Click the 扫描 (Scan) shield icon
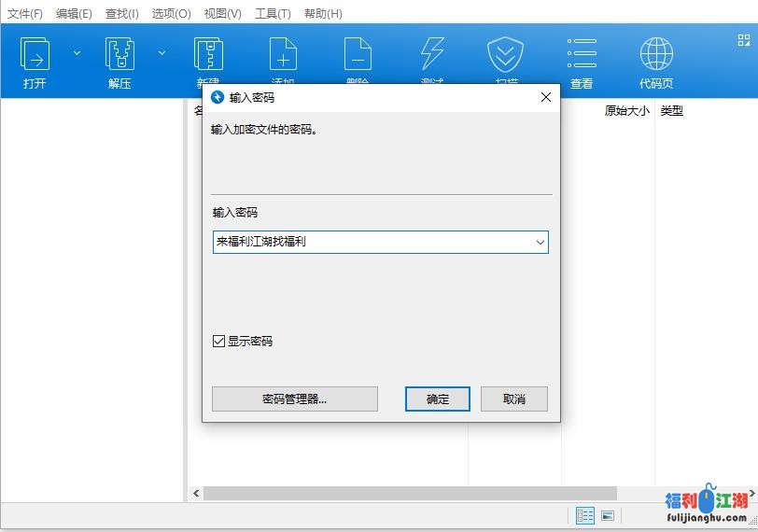The height and width of the screenshot is (532, 758). [x=505, y=56]
